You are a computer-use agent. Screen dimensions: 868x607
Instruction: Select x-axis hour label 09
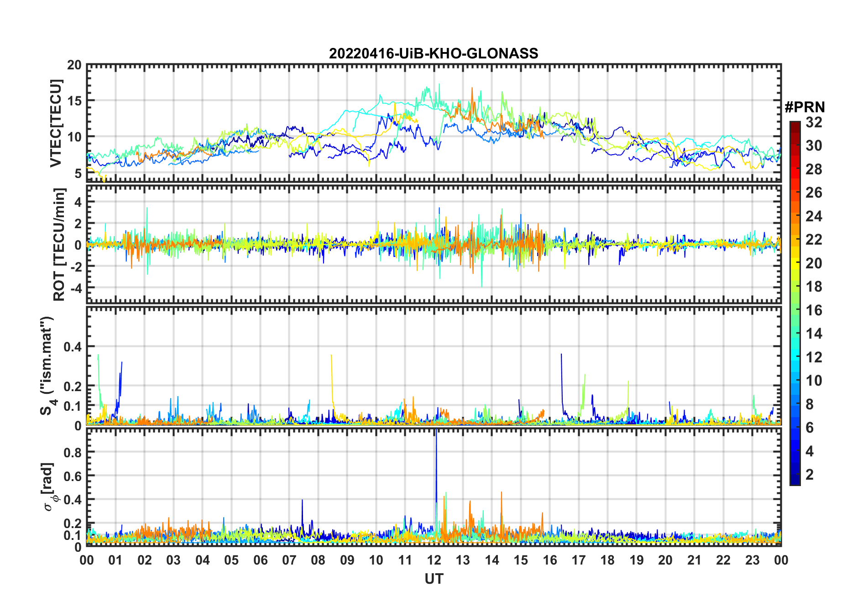(347, 560)
